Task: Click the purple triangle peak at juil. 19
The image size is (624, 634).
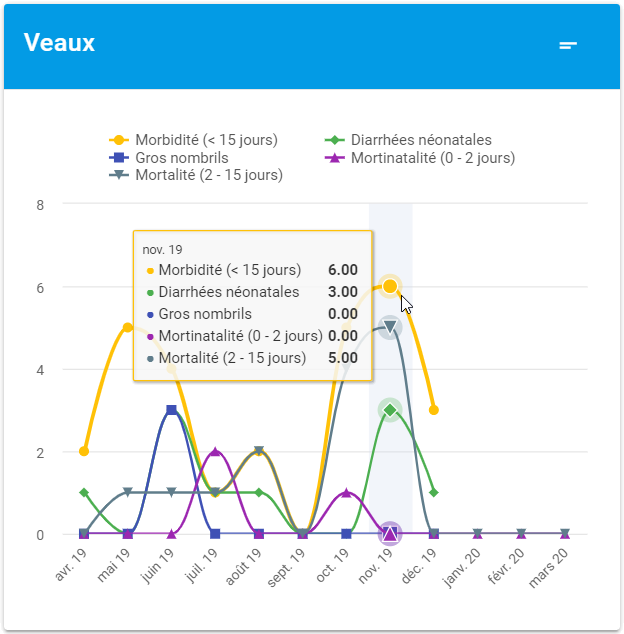Action: point(215,451)
